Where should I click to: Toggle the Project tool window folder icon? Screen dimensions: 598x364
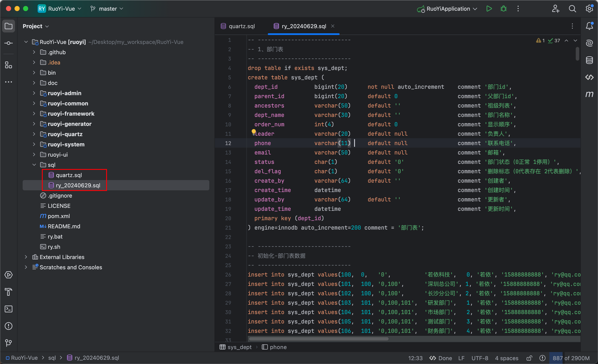pos(9,26)
